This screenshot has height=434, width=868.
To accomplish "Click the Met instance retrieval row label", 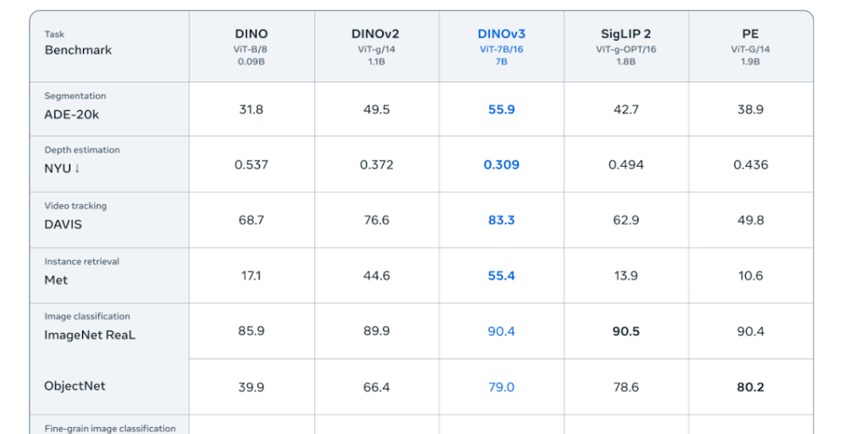I will tap(56, 280).
